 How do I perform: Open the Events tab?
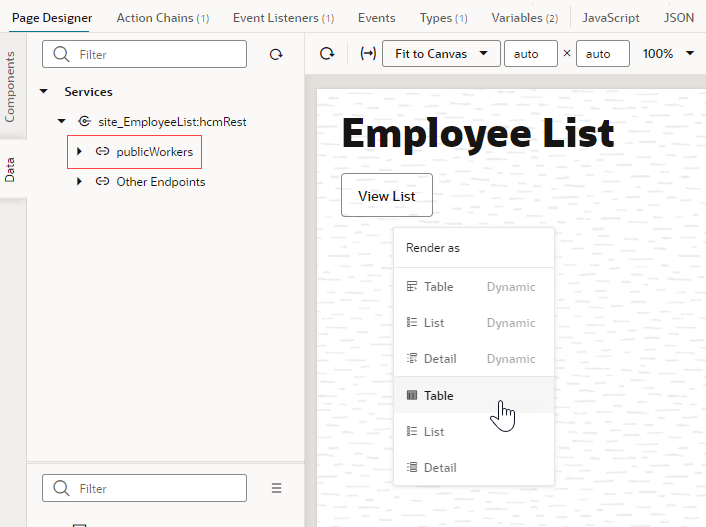coord(376,18)
